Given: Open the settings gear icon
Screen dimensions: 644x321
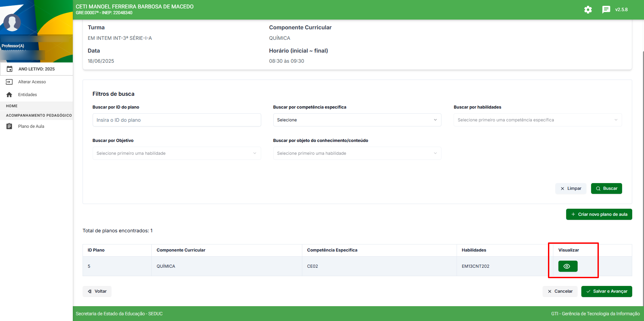Looking at the screenshot, I should point(588,10).
